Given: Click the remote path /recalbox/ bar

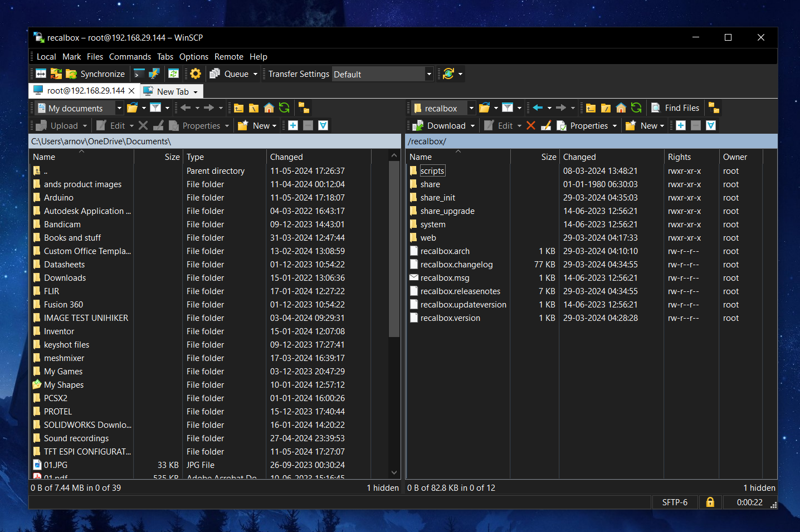Looking at the screenshot, I should point(592,141).
